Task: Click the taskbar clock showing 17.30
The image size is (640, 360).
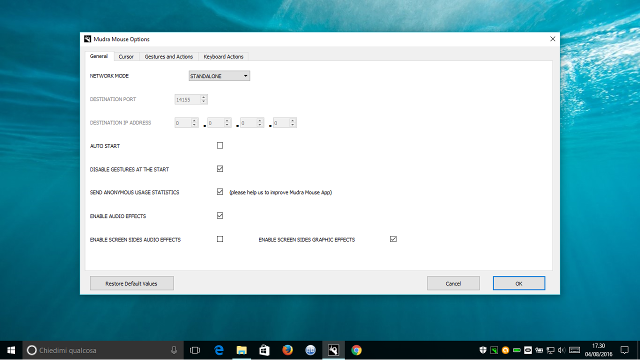Action: click(599, 350)
